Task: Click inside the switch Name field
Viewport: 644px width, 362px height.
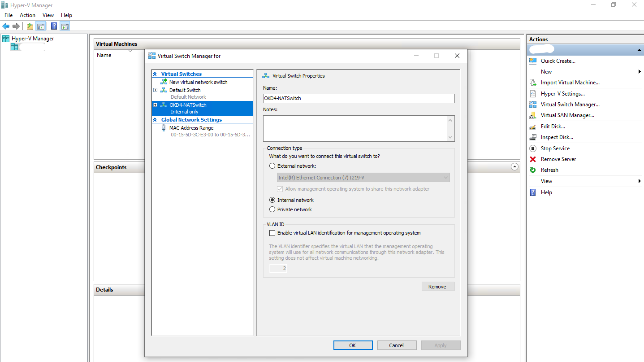Action: [359, 99]
